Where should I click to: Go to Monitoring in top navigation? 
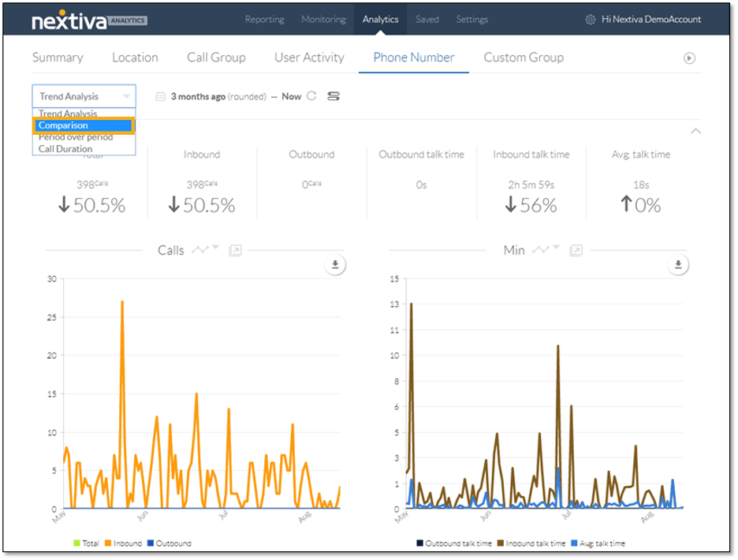click(323, 20)
